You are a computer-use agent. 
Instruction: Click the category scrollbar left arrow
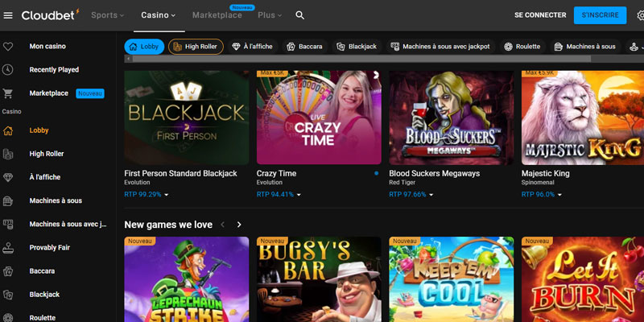click(128, 59)
